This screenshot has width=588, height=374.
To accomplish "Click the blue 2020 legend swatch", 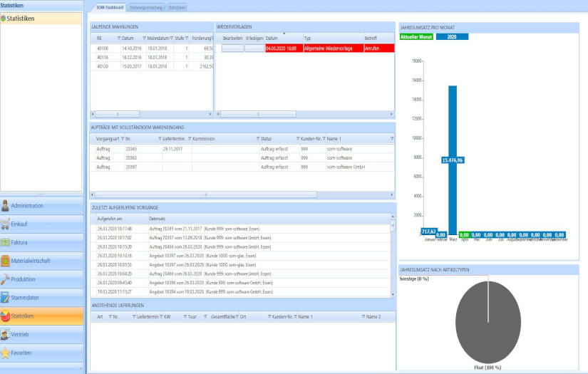I will pos(452,36).
